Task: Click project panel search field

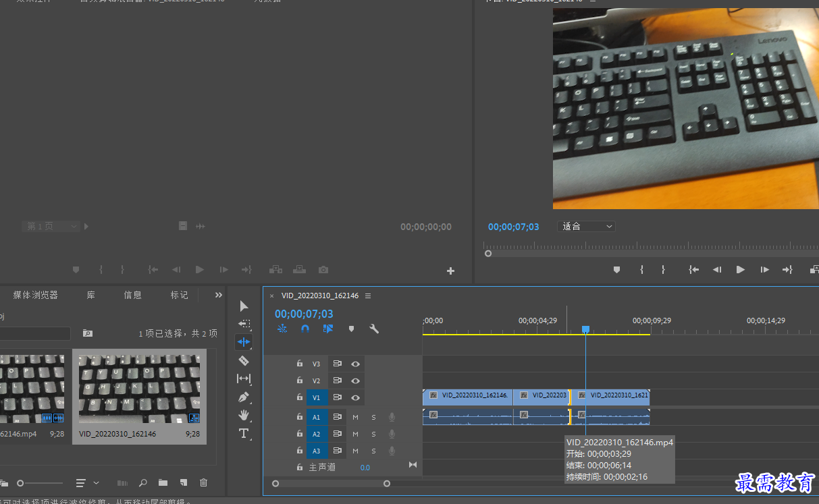Action: [35, 333]
